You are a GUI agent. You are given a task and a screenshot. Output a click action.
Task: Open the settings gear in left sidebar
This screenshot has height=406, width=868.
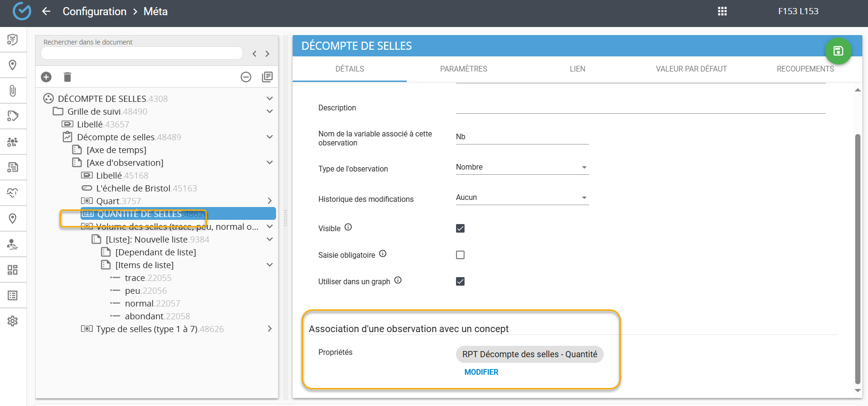click(13, 321)
